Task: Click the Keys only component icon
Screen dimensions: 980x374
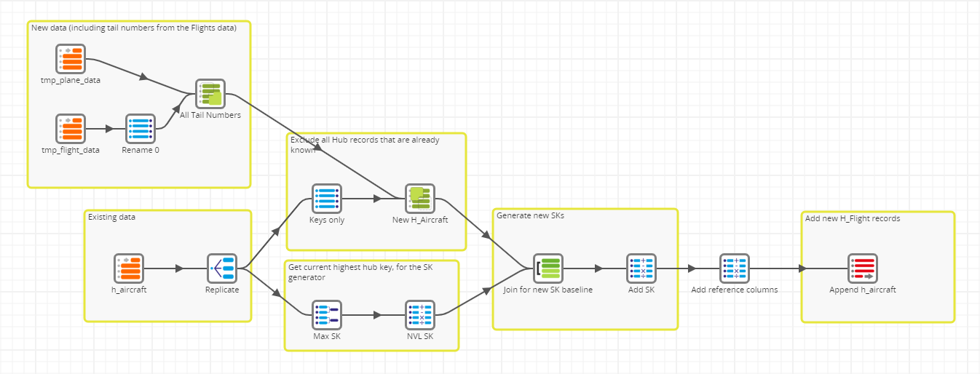Action: click(327, 199)
